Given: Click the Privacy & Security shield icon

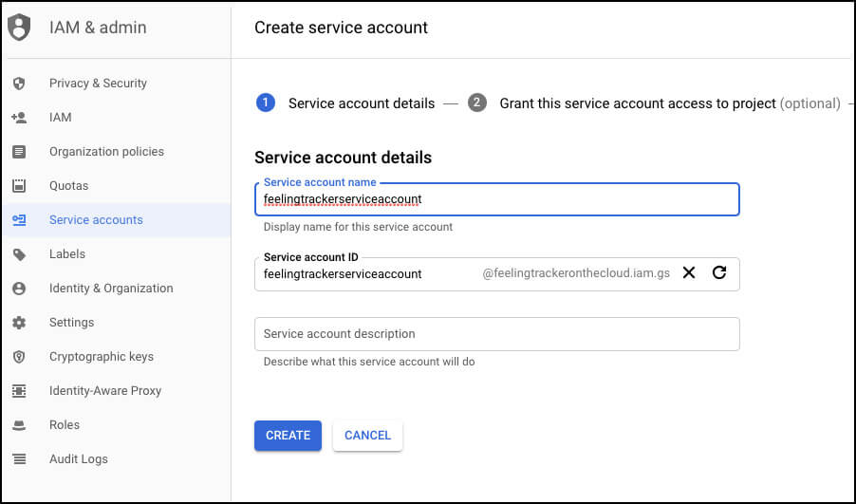Looking at the screenshot, I should 19,83.
